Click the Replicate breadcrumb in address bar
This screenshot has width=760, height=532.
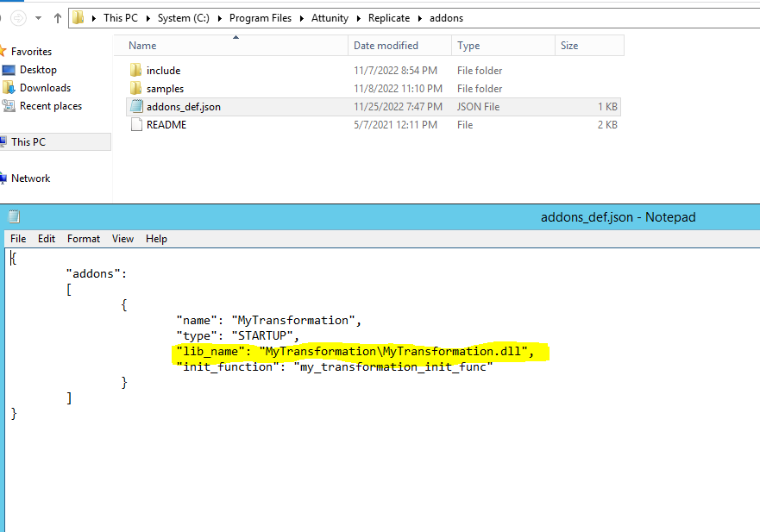tap(389, 18)
